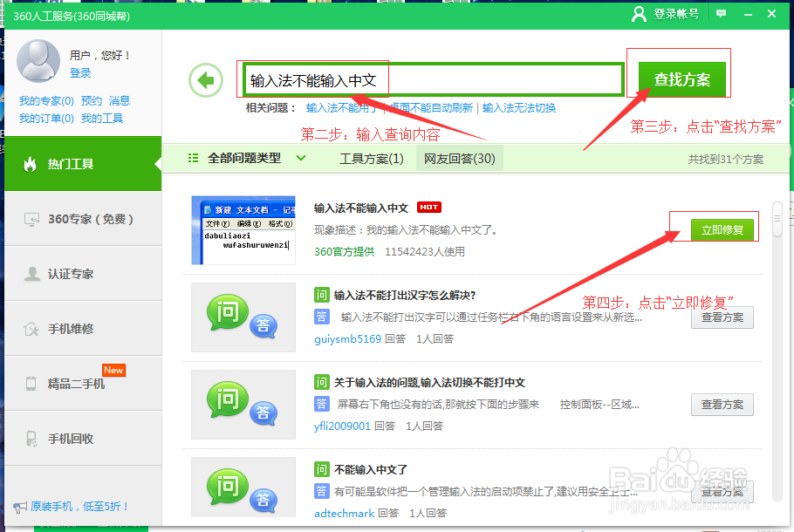Click the 问 icon before 输入法不能打出汉字怎么解决
Screen dimensions: 794x532
pyautogui.click(x=322, y=295)
